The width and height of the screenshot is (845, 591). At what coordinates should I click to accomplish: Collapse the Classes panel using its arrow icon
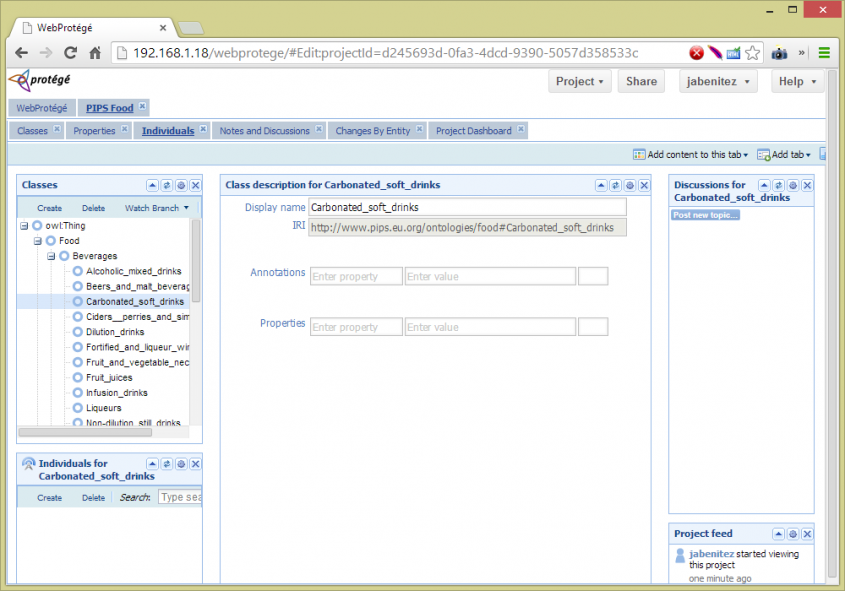click(x=152, y=185)
